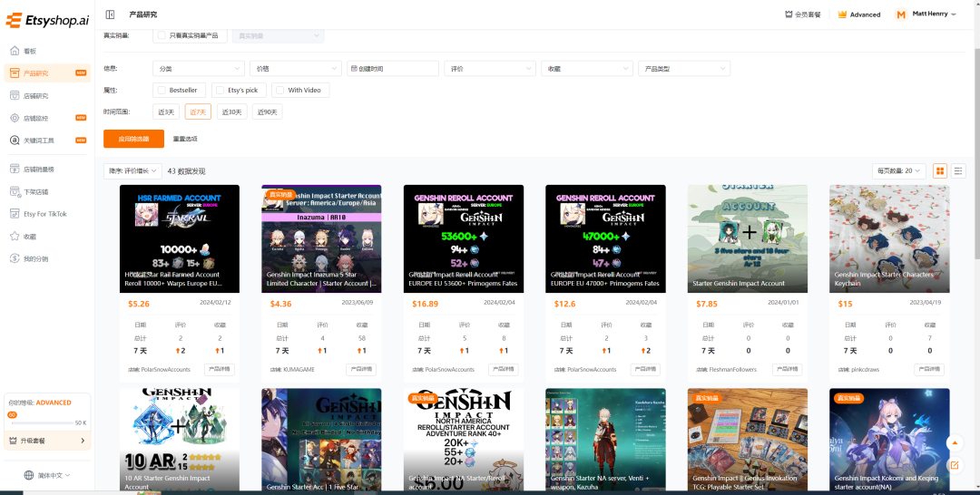Open 我的分销 my distribution in sidebar
The width and height of the screenshot is (980, 495).
(x=47, y=258)
